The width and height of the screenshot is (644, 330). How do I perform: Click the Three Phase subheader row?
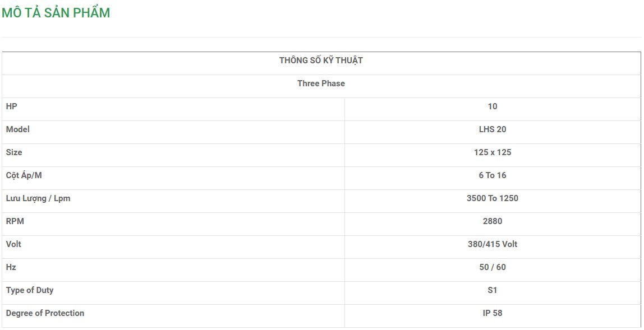321,83
